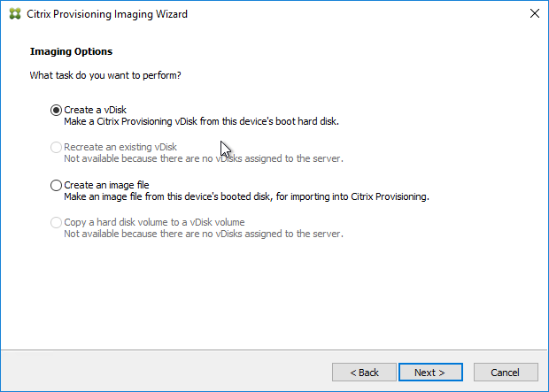549x392 pixels.
Task: Click 'Copy a hard disk volume to a vDisk volume' label
Action: coord(154,222)
